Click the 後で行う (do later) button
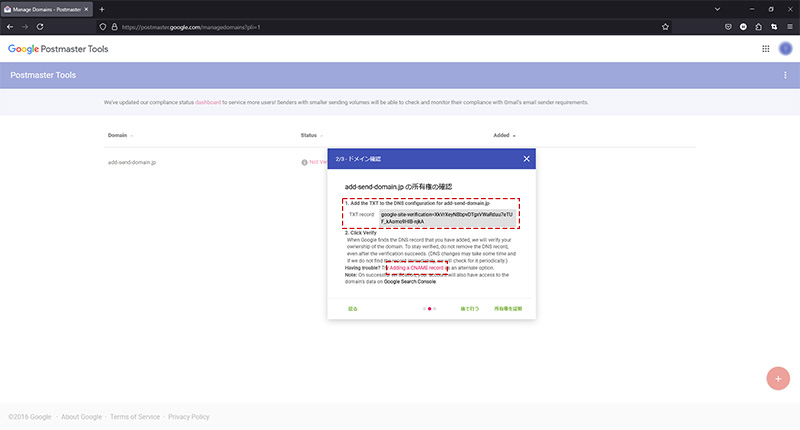 click(469, 309)
